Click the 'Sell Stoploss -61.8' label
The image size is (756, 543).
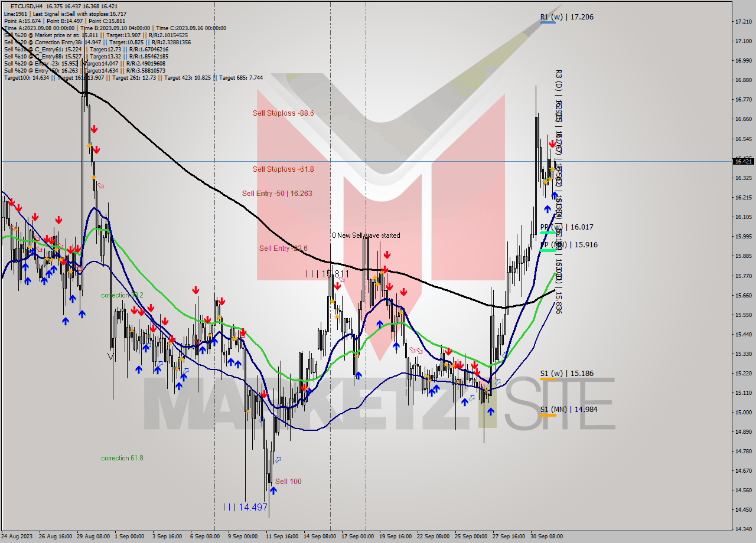(283, 169)
